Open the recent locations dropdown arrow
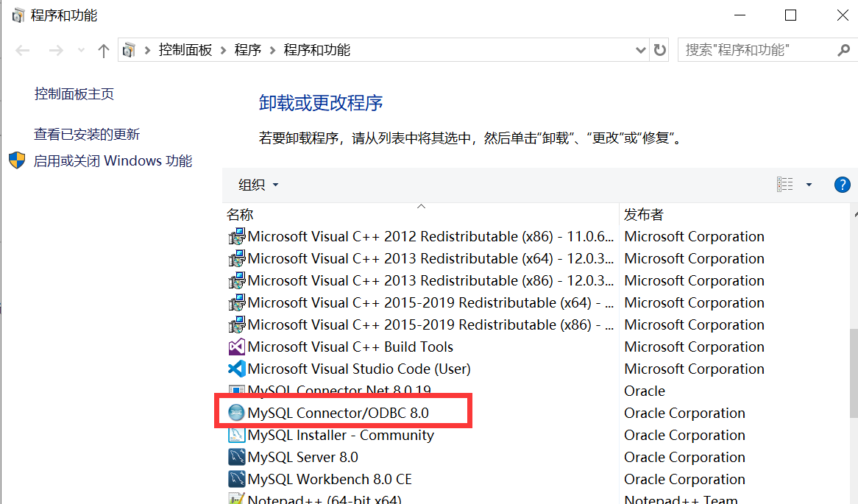The width and height of the screenshot is (858, 504). (x=81, y=51)
